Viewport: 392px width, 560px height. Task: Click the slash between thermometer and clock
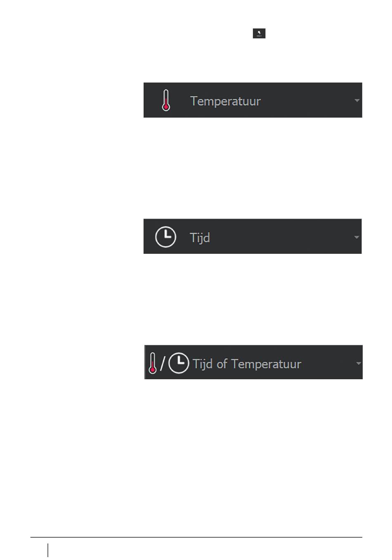tap(163, 363)
